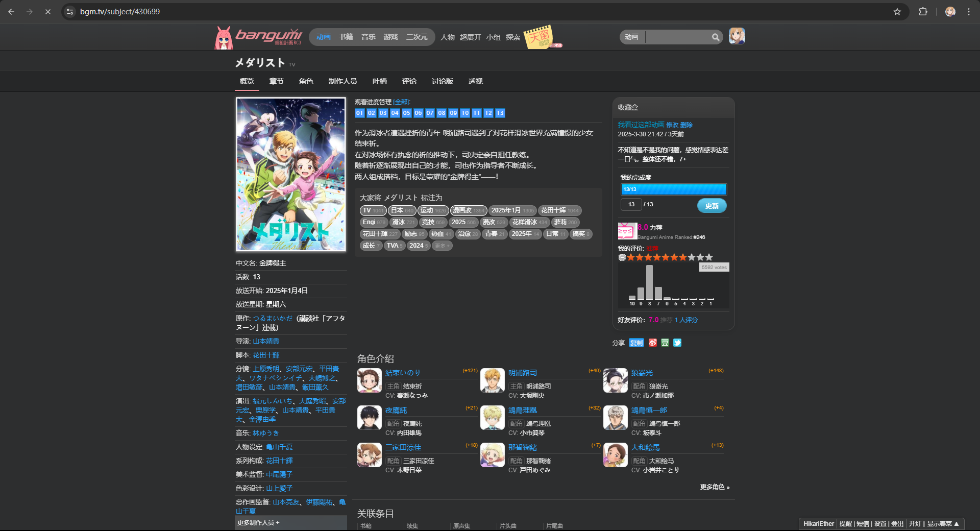
Task: Click the score 8 bar in vote chart
Action: pos(649,282)
